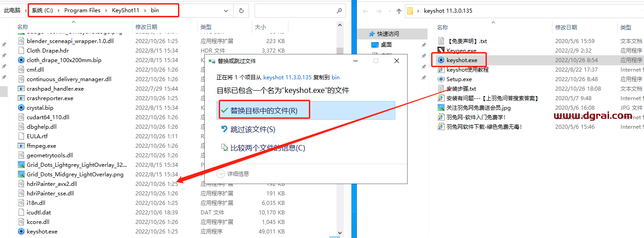Click the keyshot.exe icon in the bin folder
Screen dimensions: 644x238
click(21, 231)
